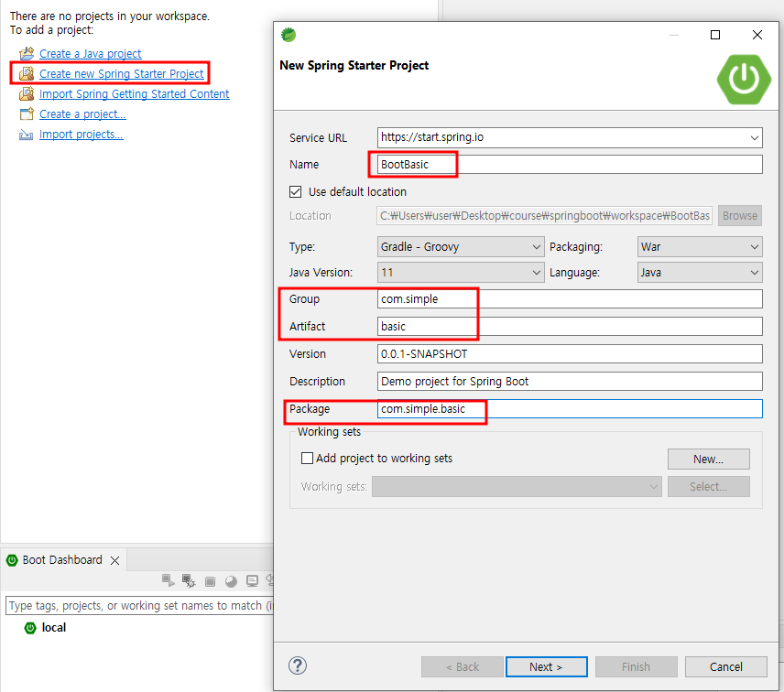
Task: Click the New Spring Starter Project heading text
Action: (354, 66)
